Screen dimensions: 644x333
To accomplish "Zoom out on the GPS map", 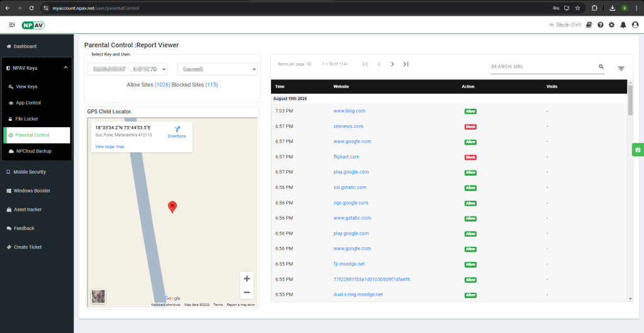I will [247, 292].
